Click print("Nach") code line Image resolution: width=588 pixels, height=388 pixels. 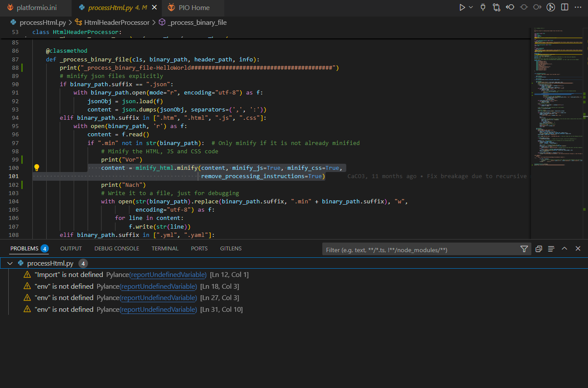point(123,185)
